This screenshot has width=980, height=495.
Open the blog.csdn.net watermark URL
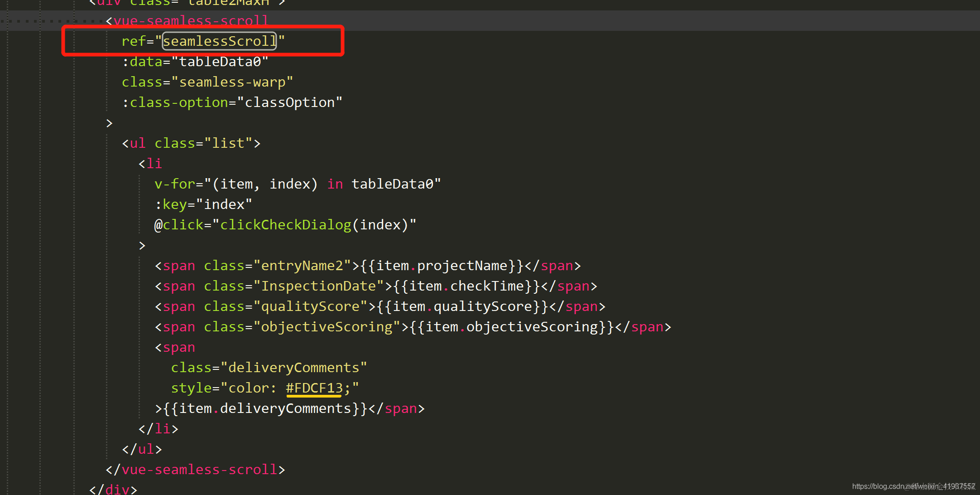(x=913, y=486)
